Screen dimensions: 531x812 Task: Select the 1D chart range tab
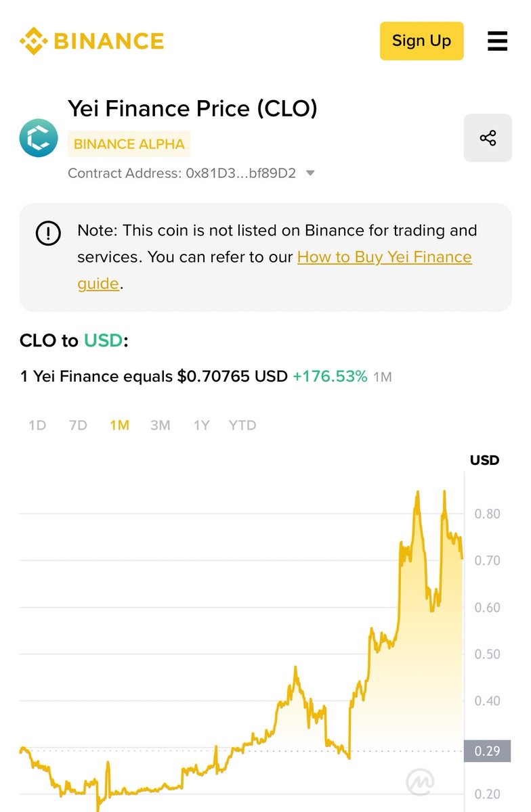click(x=37, y=426)
